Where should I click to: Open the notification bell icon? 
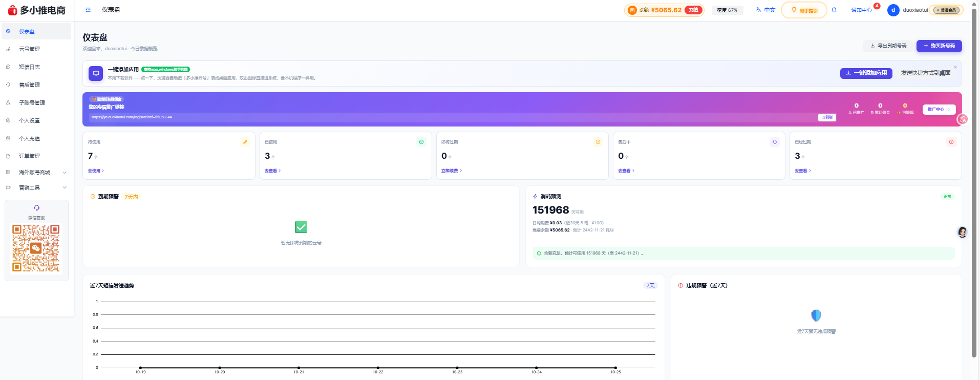tap(834, 10)
